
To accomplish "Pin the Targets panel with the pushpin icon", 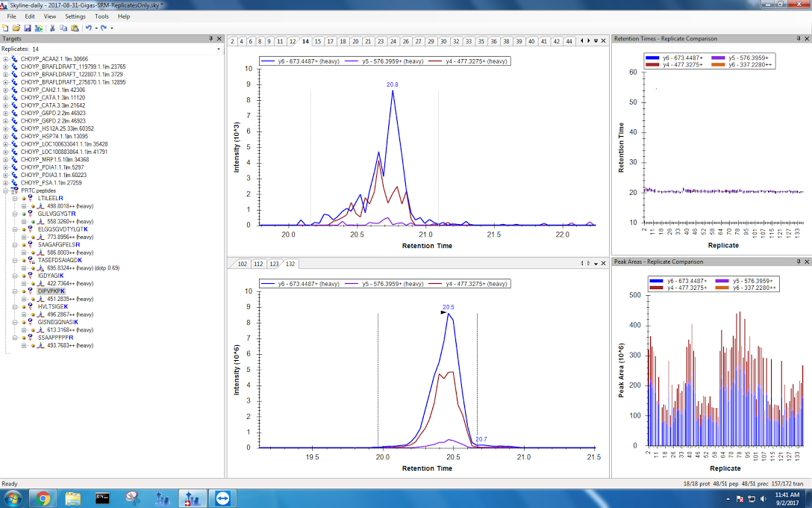I will 211,38.
